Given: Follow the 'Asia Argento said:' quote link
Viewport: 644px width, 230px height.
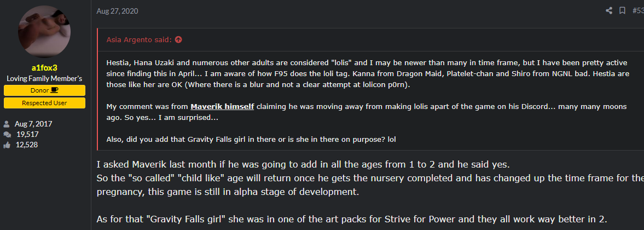Looking at the screenshot, I should (x=140, y=39).
